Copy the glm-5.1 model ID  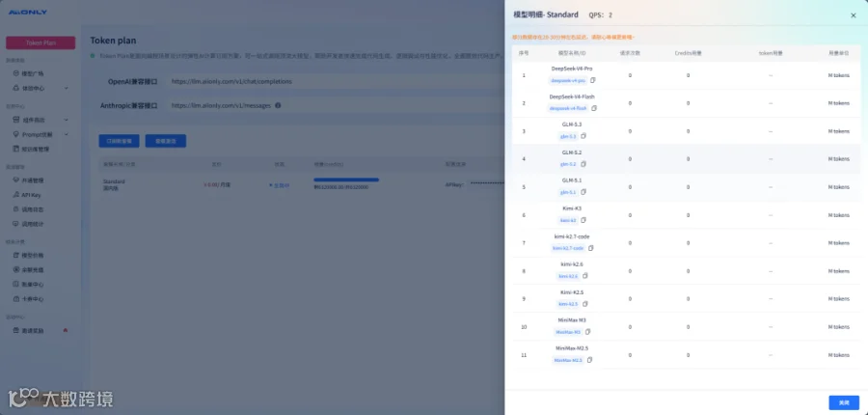tap(583, 192)
